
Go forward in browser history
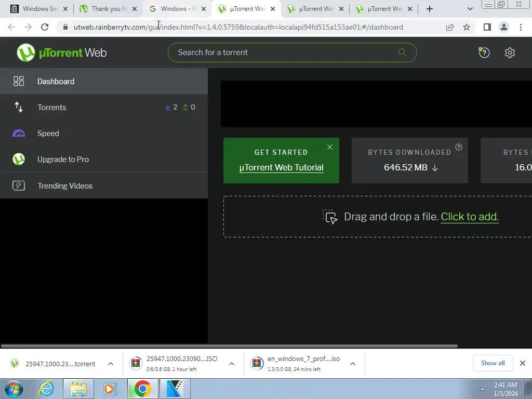[x=28, y=27]
